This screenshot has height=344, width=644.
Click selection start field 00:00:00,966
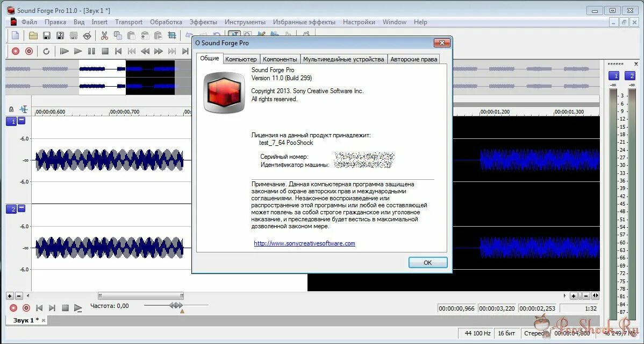457,308
